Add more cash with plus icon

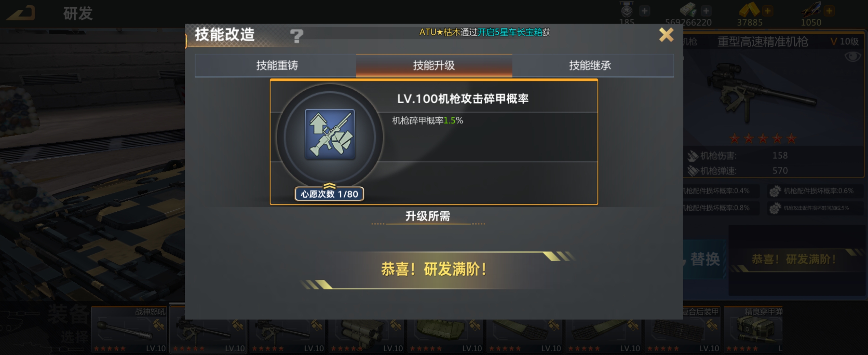click(x=706, y=11)
